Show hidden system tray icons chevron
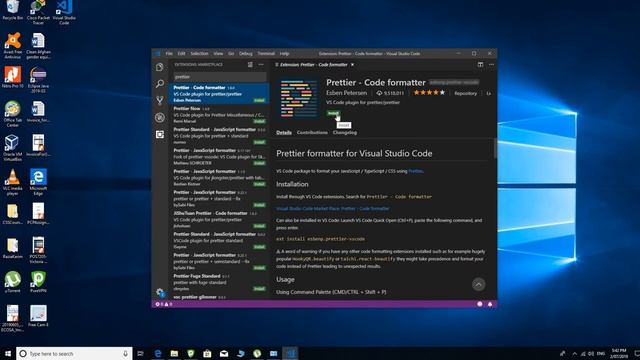The image size is (640, 360). (x=575, y=353)
